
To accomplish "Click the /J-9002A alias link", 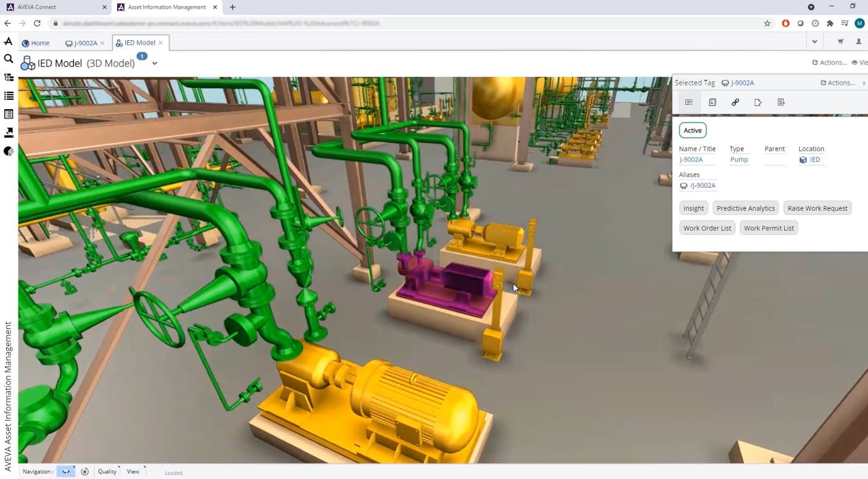I will [x=703, y=186].
